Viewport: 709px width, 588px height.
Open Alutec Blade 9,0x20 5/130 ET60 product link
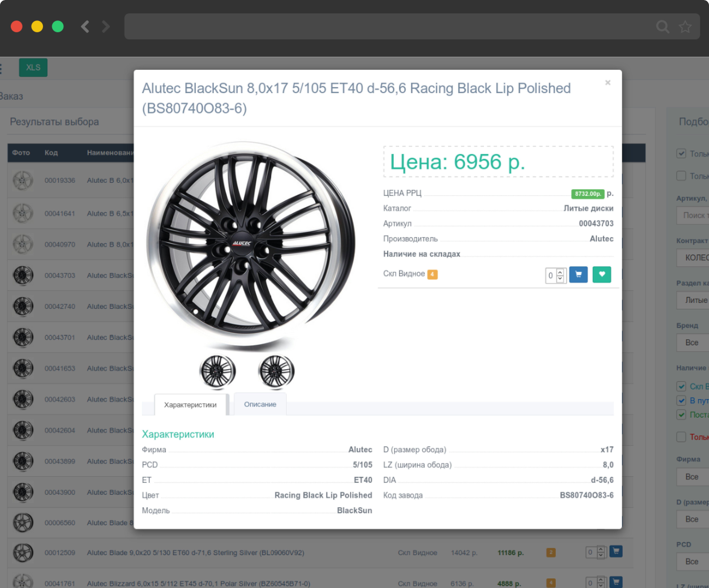[x=195, y=553]
